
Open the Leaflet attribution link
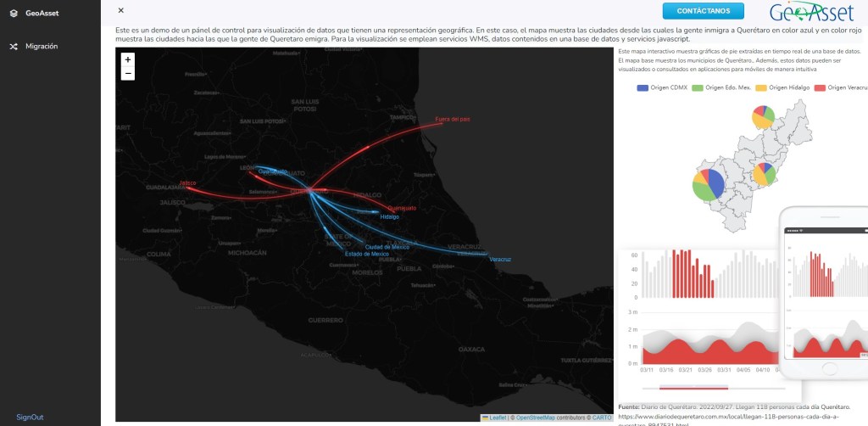click(x=498, y=418)
